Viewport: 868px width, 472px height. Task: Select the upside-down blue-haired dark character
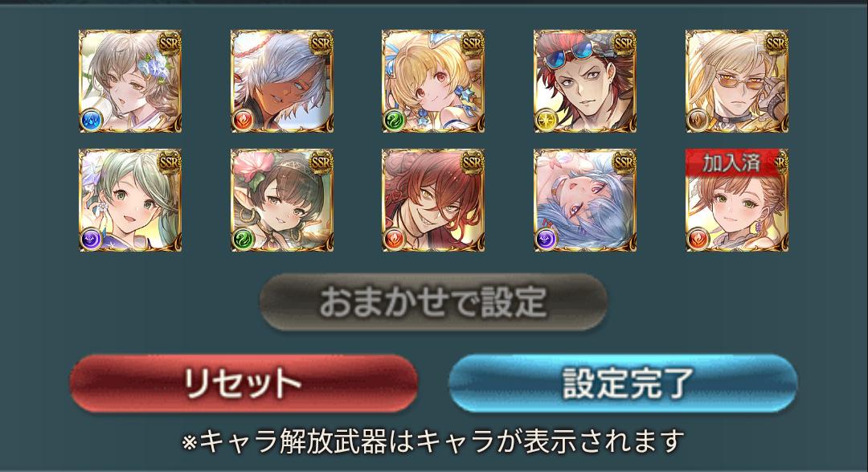pyautogui.click(x=584, y=200)
